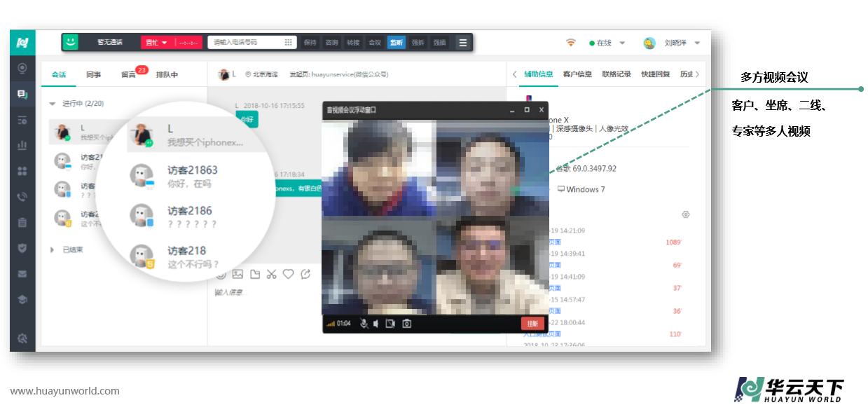868x405 pixels.
Task: Open the shield check sidebar icon
Action: 22,248
